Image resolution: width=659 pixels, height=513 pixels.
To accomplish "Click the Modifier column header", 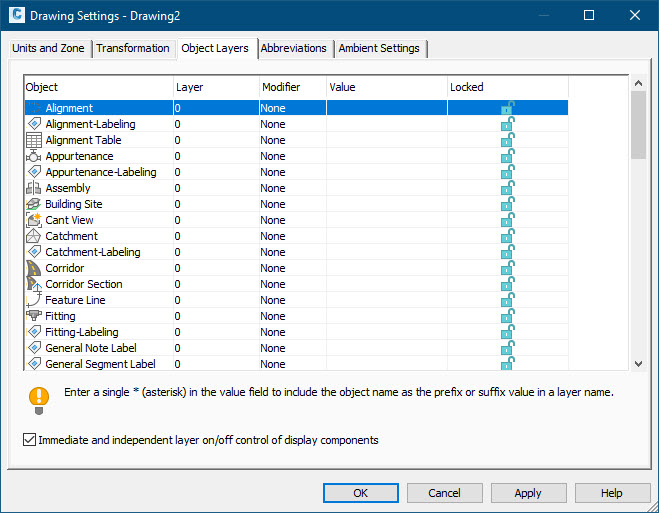I will tap(293, 87).
